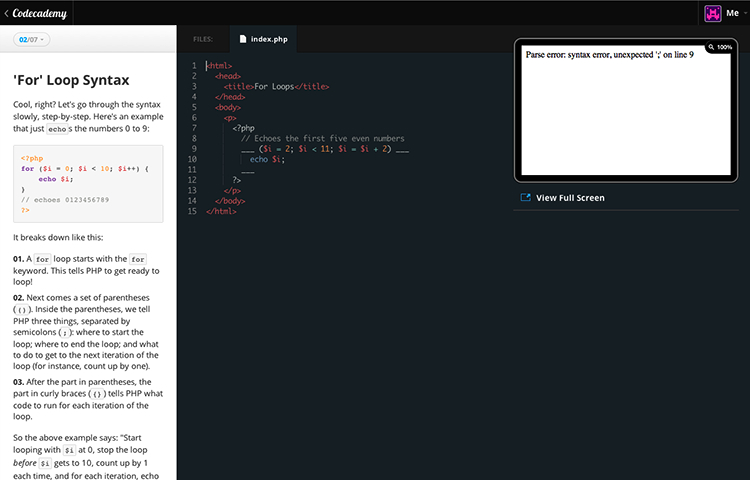Place cursor on the echo $i; code line
Screen dimensions: 750x480
[x=267, y=159]
